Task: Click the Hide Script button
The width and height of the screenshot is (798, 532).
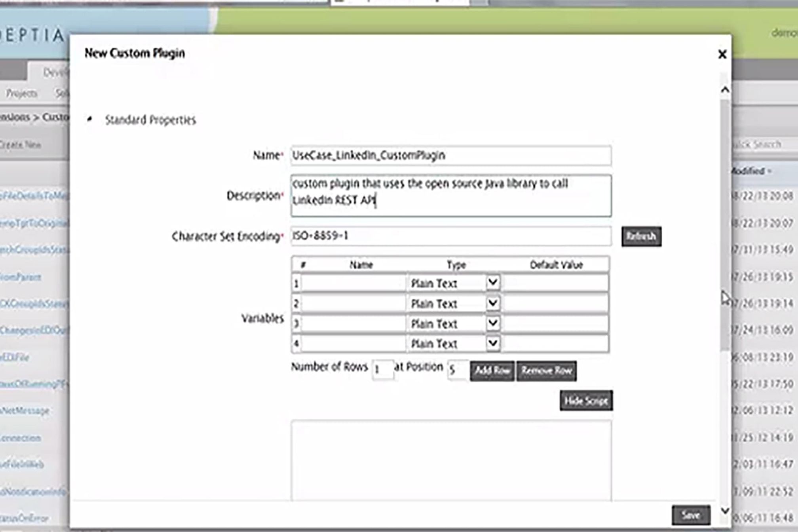Action: (x=586, y=401)
